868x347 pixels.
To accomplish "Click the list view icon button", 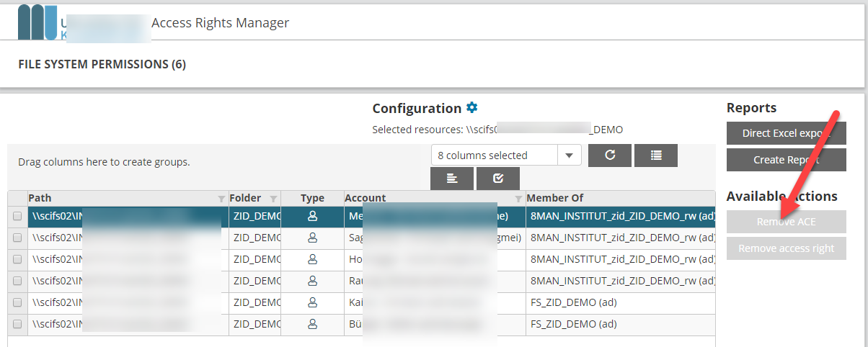I will click(x=656, y=156).
